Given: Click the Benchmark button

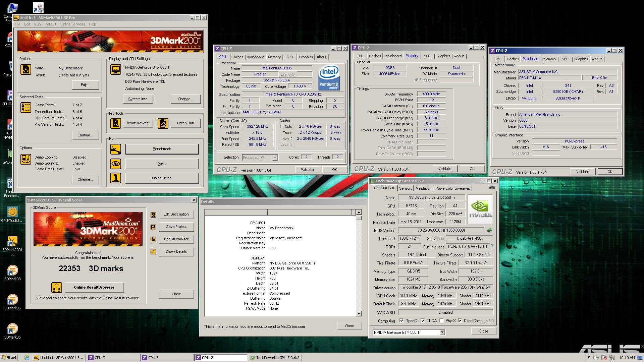Looking at the screenshot, I should pos(162,149).
